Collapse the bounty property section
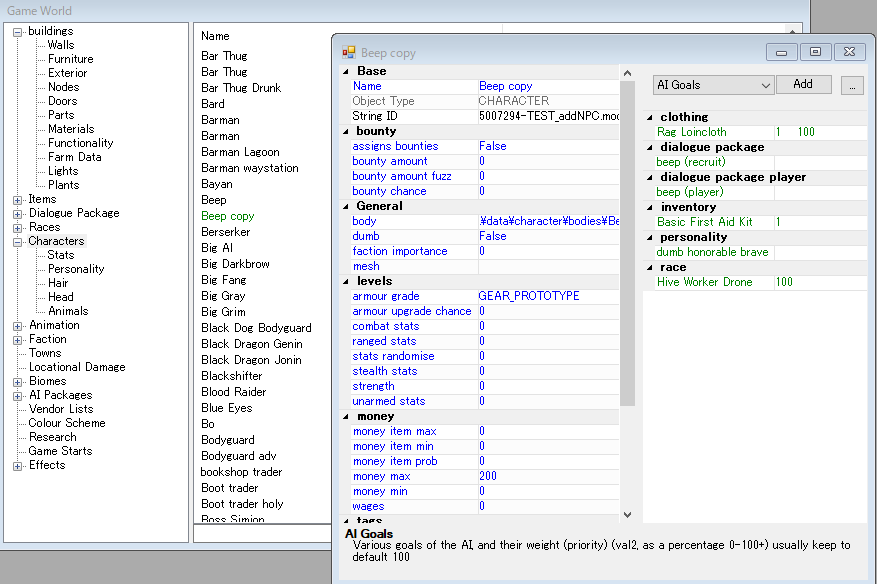 (x=346, y=131)
